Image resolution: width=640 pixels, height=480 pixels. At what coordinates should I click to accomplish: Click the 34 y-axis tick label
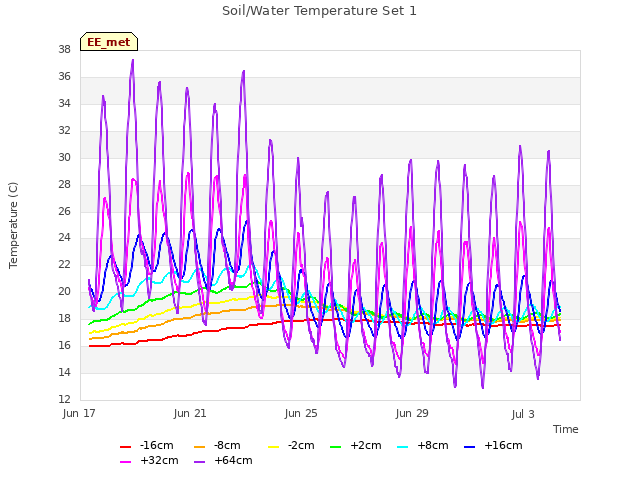[x=64, y=103]
